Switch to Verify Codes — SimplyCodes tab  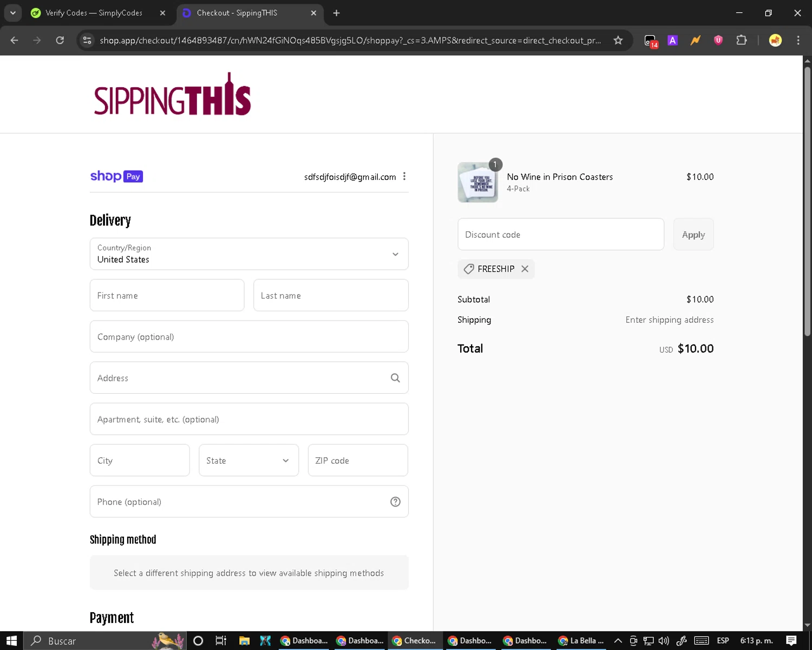click(93, 13)
